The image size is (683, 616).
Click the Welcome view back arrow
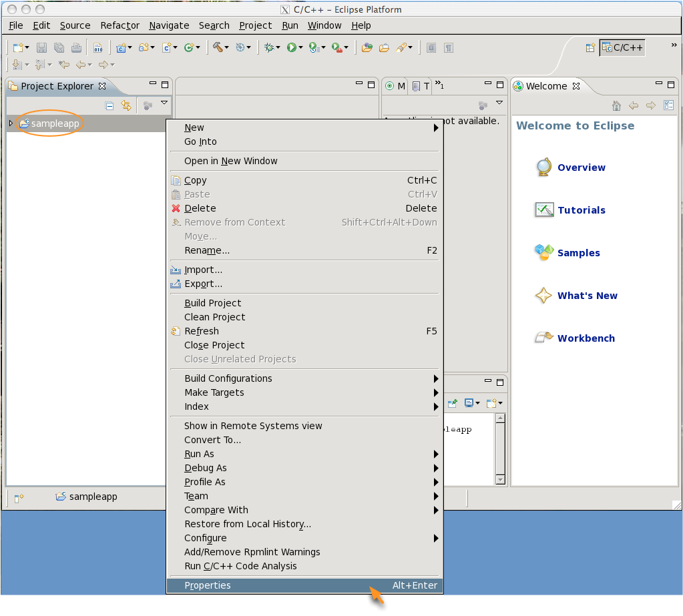pyautogui.click(x=634, y=105)
